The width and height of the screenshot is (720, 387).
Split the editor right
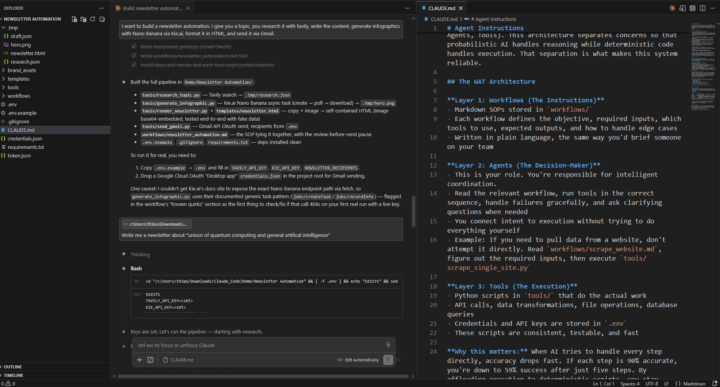click(x=703, y=8)
